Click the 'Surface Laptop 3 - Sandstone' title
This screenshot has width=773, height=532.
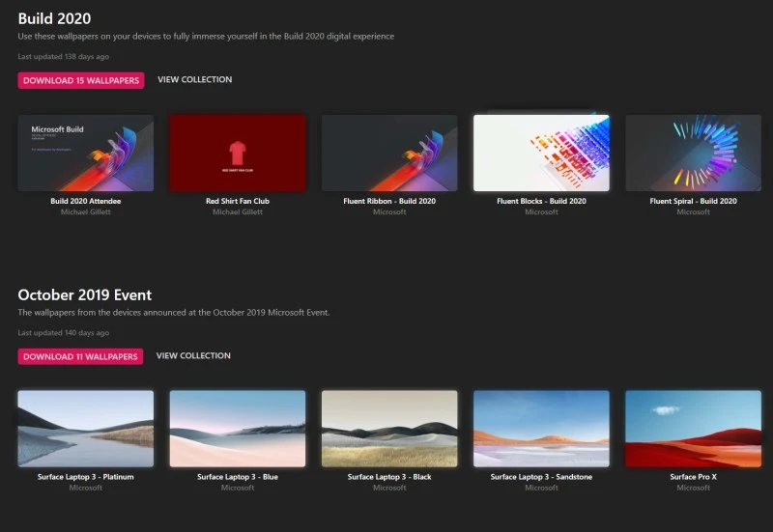(541, 477)
